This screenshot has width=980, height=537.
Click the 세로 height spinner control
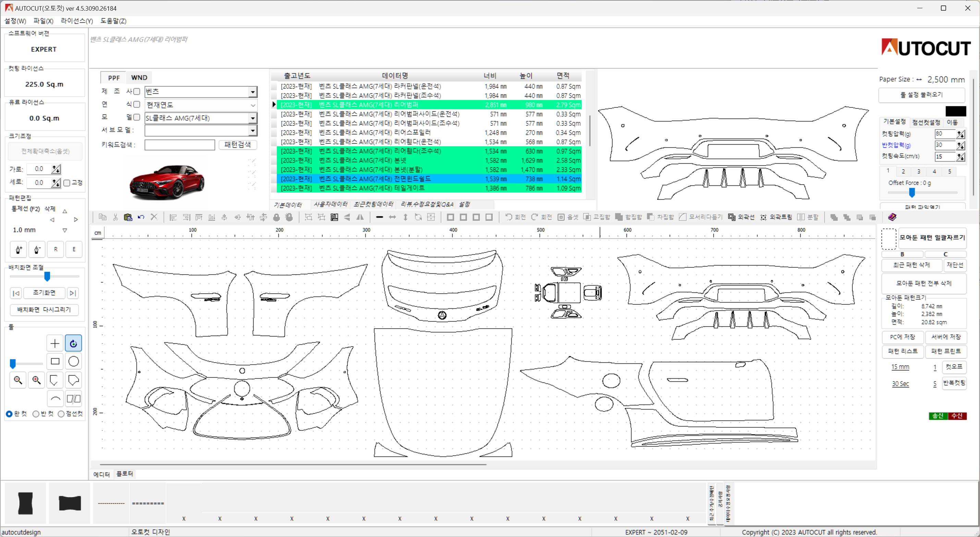56,183
